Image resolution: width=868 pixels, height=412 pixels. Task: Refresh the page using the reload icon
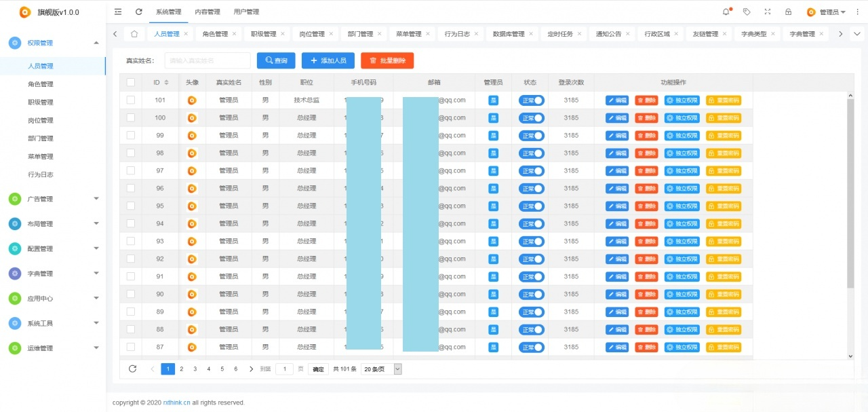pos(138,11)
